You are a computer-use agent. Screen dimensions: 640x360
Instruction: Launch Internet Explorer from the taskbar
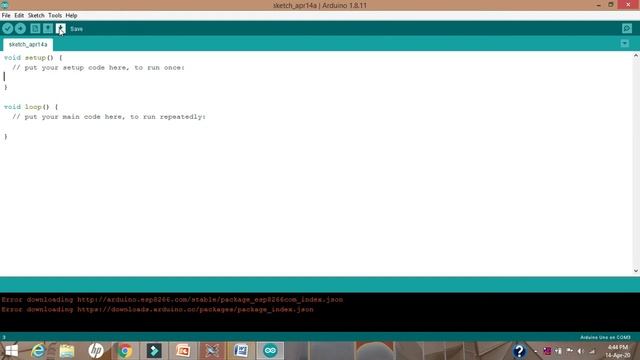(x=38, y=351)
